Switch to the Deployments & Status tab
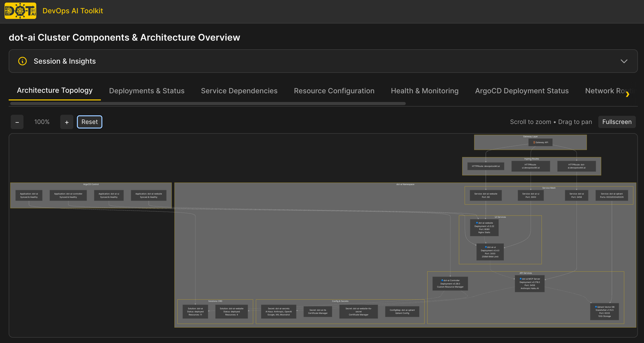This screenshot has width=644, height=343. pos(147,91)
